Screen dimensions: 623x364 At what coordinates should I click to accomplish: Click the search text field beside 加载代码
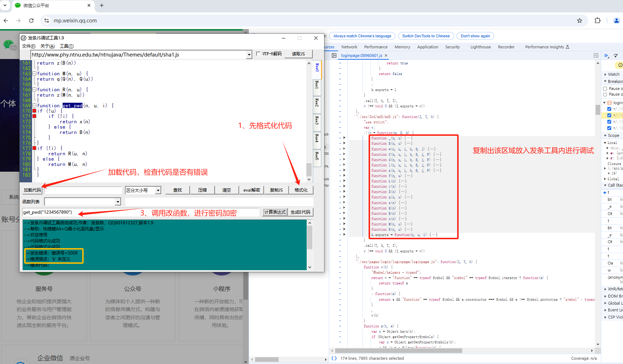click(83, 190)
